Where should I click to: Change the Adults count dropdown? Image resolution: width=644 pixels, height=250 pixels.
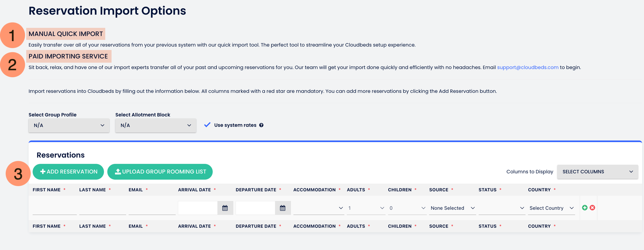366,208
